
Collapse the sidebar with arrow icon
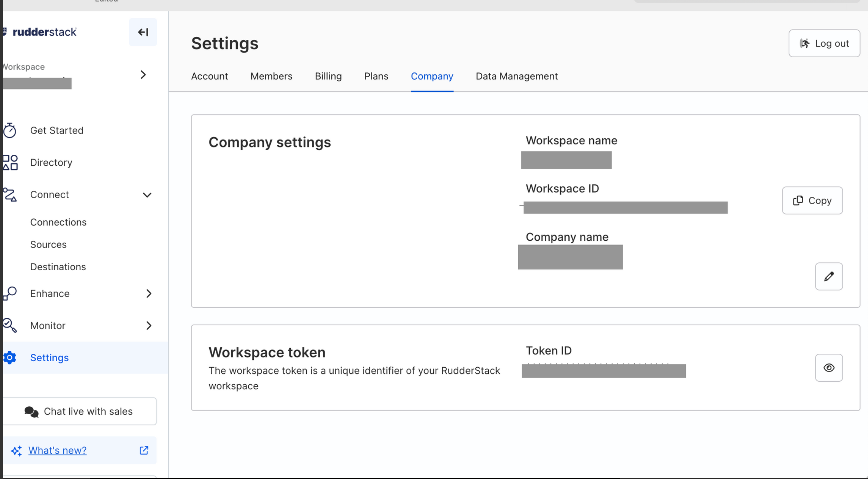coord(143,32)
